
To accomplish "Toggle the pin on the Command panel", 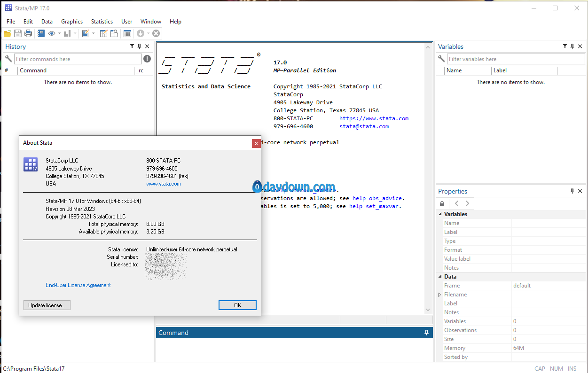I will [426, 333].
